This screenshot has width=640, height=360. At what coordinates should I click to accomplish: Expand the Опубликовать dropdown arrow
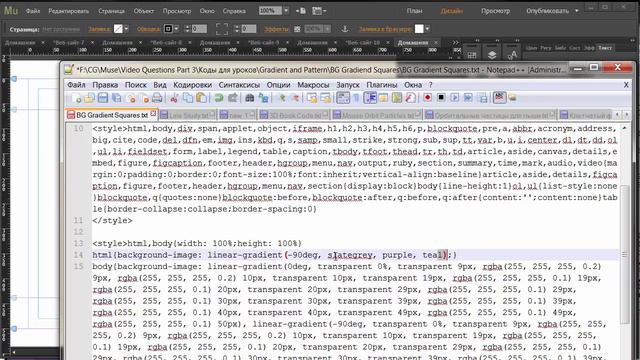click(577, 11)
